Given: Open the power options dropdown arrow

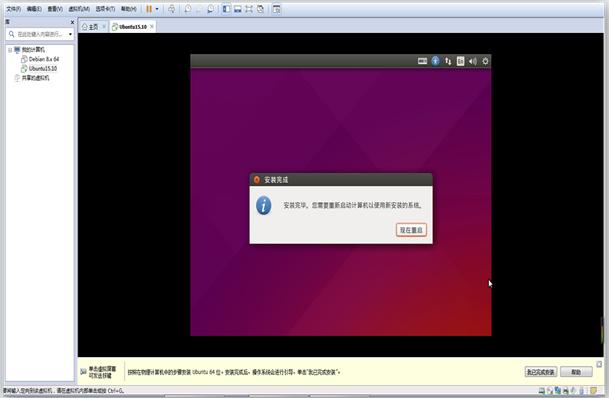Looking at the screenshot, I should pyautogui.click(x=157, y=9).
